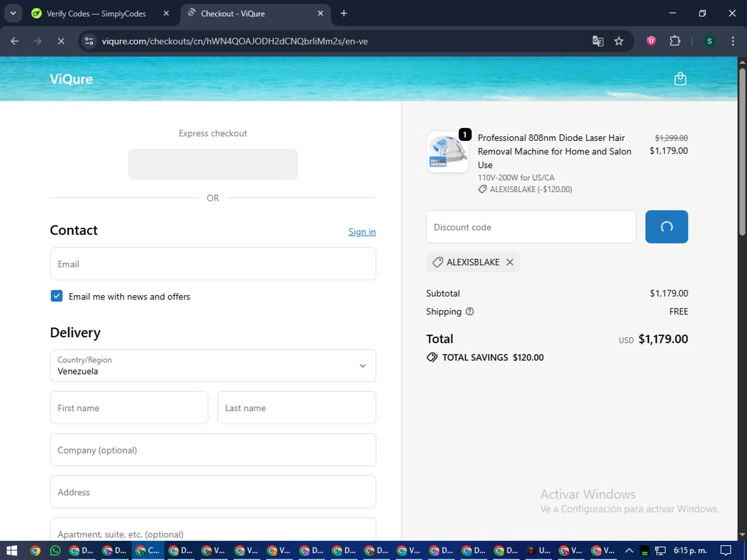Open the Windows Start menu
The width and height of the screenshot is (747, 560).
12,551
